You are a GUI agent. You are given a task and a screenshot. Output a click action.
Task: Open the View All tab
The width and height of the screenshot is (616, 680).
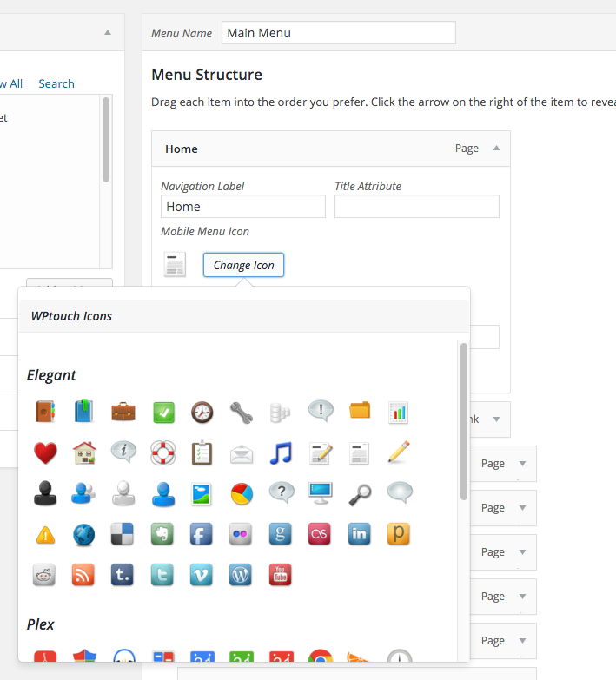coord(11,83)
